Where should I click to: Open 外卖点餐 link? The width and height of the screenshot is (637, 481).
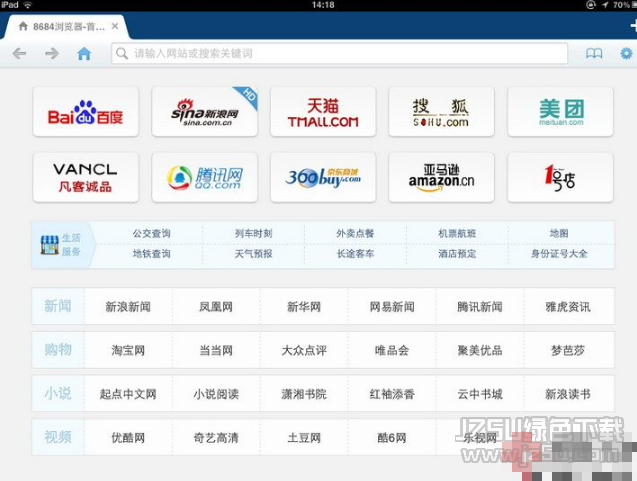(355, 234)
